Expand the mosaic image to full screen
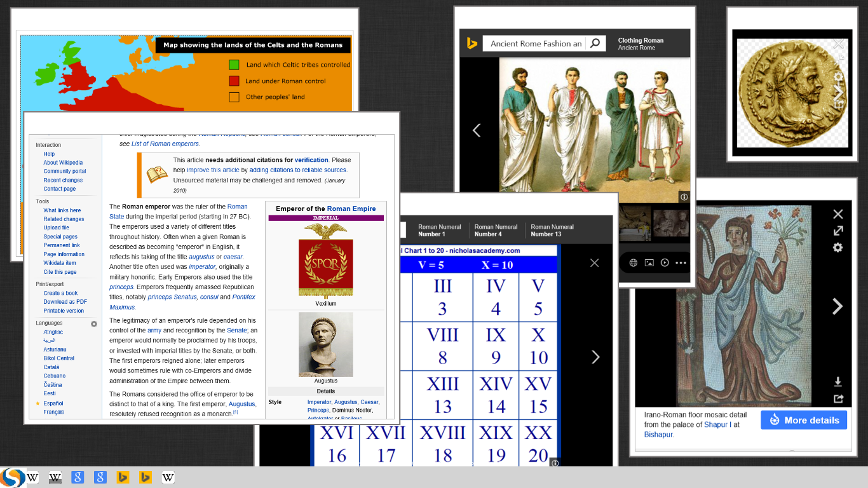Image resolution: width=868 pixels, height=488 pixels. click(x=838, y=231)
